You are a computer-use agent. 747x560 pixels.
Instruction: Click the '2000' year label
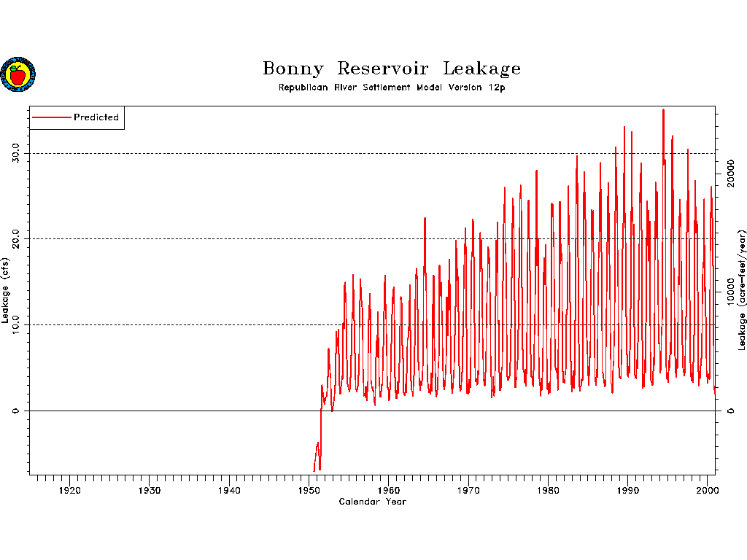click(x=708, y=491)
